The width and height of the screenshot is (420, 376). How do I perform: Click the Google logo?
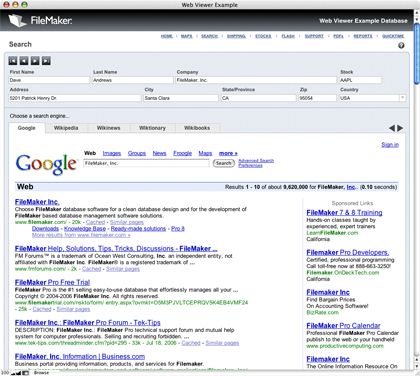(x=46, y=164)
